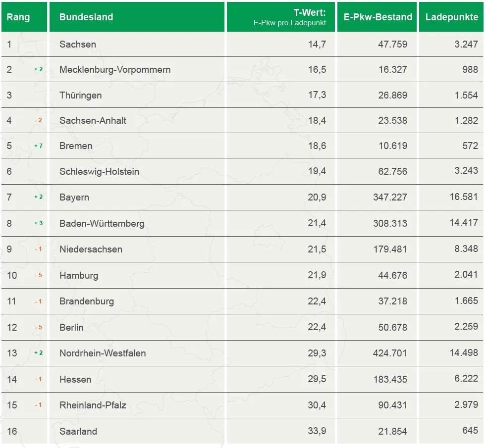Click the Ladepunkte value 16.581
The height and width of the screenshot is (448, 486).
[464, 197]
